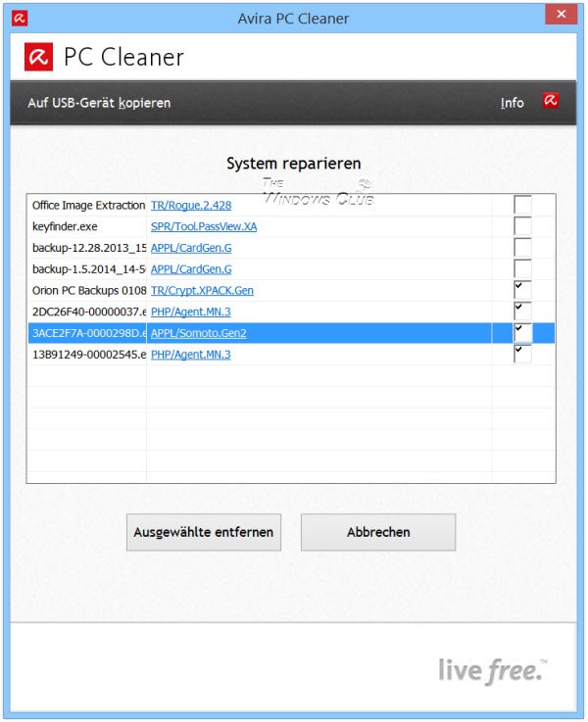The height and width of the screenshot is (722, 588).
Task: Uncheck the box for 2DC26F40-00000037 row
Action: click(523, 312)
